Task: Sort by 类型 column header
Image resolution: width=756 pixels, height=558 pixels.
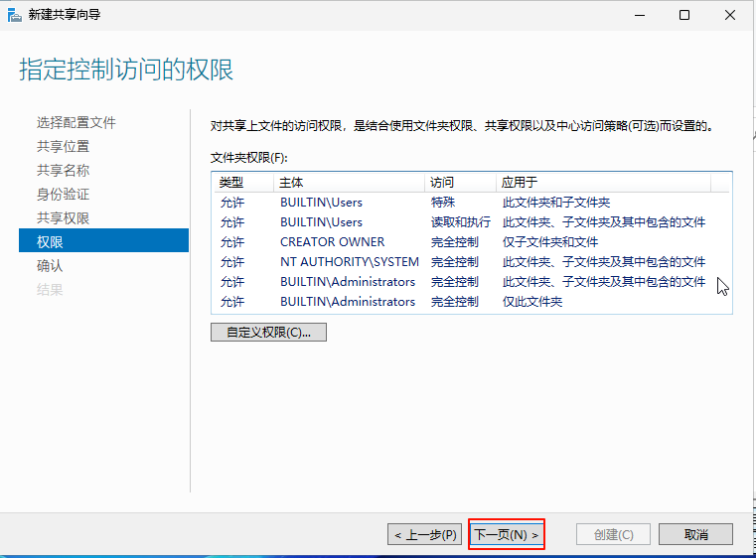Action: pyautogui.click(x=230, y=183)
